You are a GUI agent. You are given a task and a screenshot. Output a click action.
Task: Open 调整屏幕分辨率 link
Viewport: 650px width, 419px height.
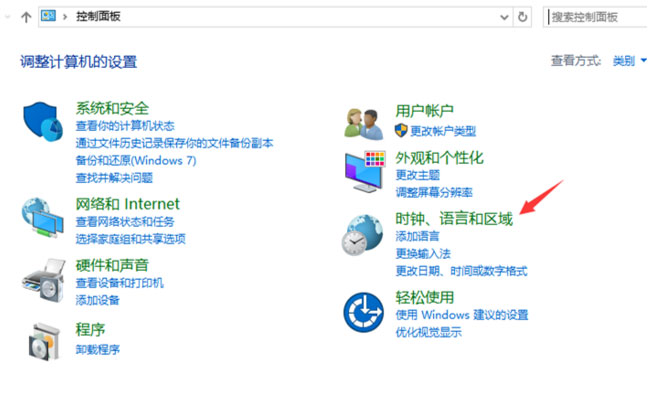tap(434, 192)
